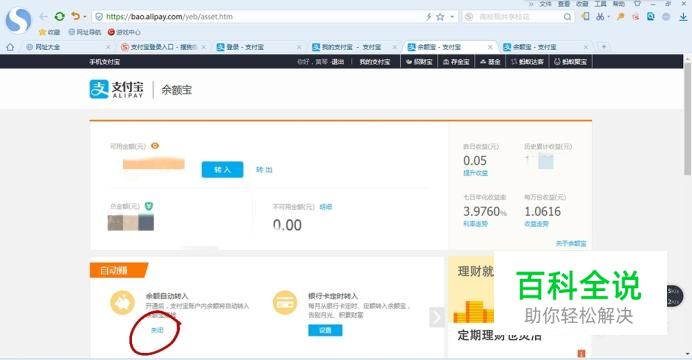Open 存金宝 in the dark nav bar

456,62
